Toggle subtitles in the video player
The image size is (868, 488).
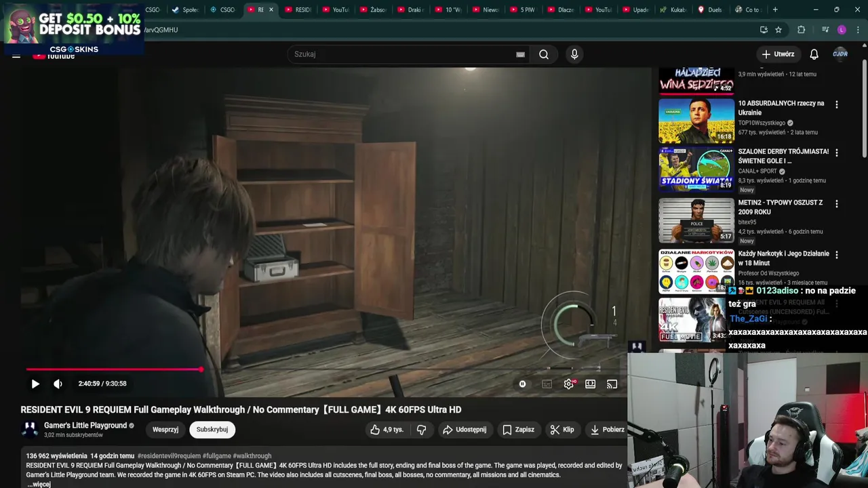tap(547, 384)
